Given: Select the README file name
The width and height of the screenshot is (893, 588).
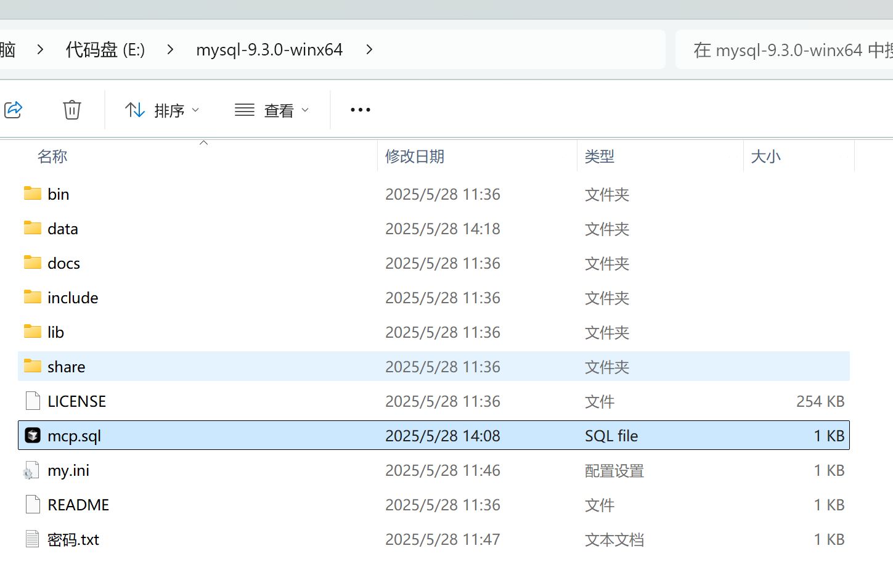Looking at the screenshot, I should (x=78, y=505).
